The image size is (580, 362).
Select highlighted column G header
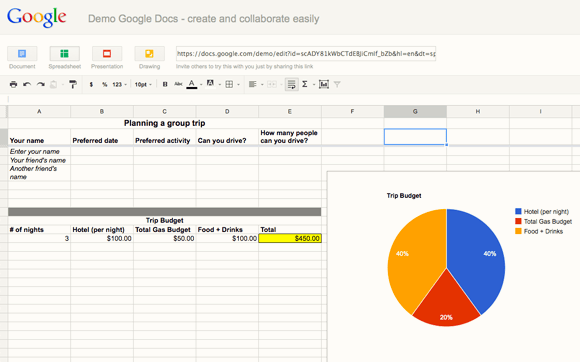tap(415, 111)
